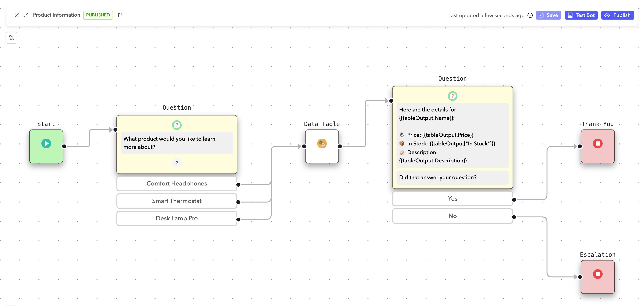Click the P badge on product question
The height and width of the screenshot is (306, 644).
tap(177, 163)
